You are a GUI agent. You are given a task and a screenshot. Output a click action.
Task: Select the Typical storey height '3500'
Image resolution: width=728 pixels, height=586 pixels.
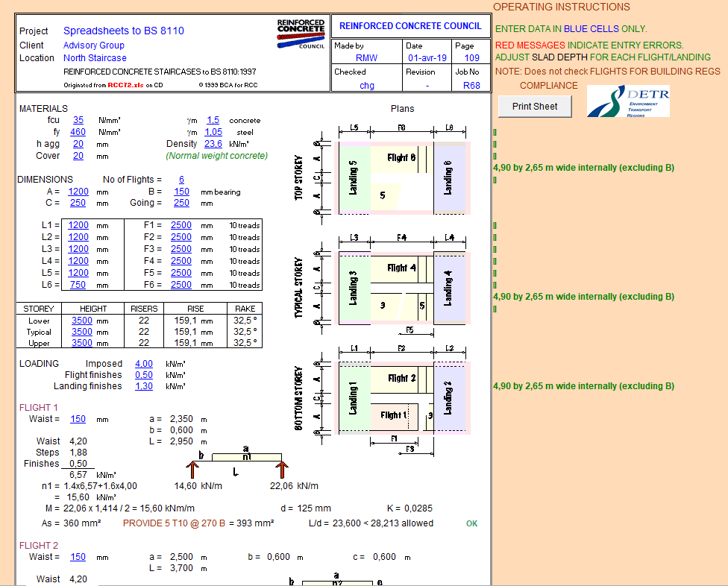[82, 332]
